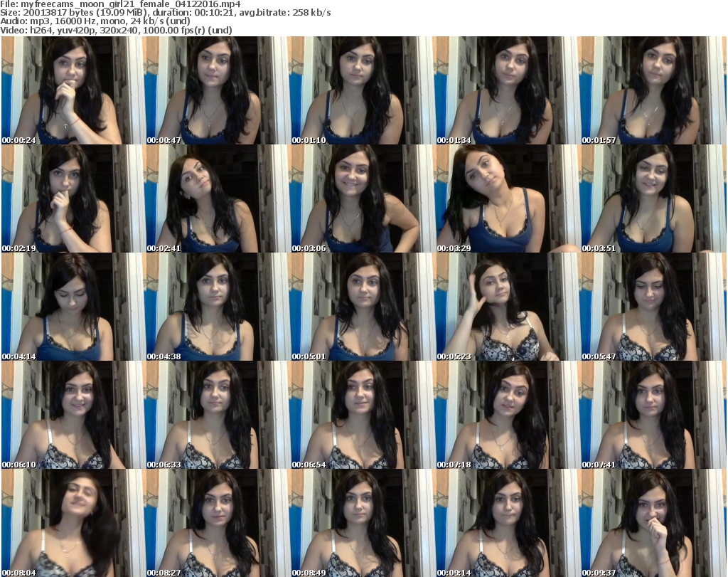
Task: Click the preview frame at 00:05:23
Action: (508, 307)
